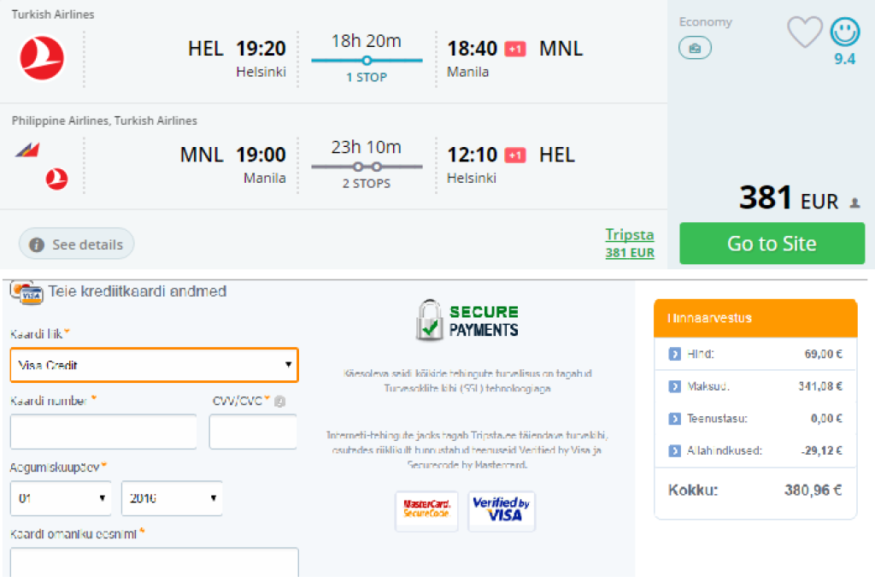
Task: Expand the Teenustasu fee row arrow
Action: pos(674,419)
